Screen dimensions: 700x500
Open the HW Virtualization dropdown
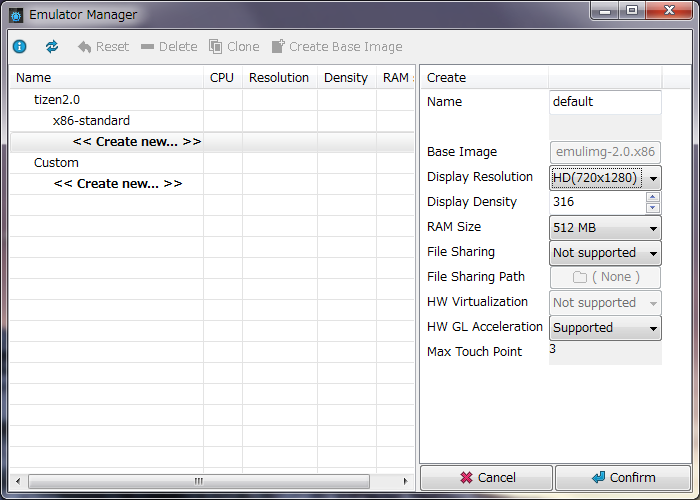605,303
